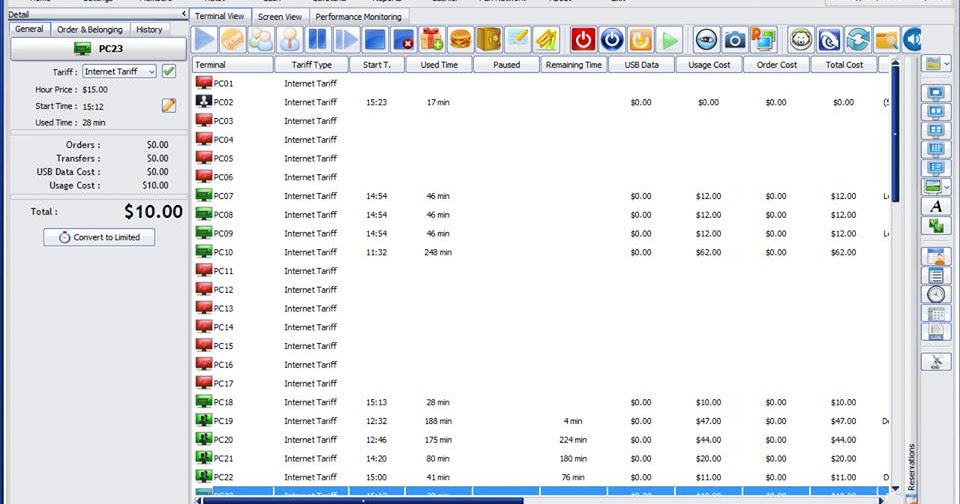Click the teal refresh arrows icon

tap(858, 40)
